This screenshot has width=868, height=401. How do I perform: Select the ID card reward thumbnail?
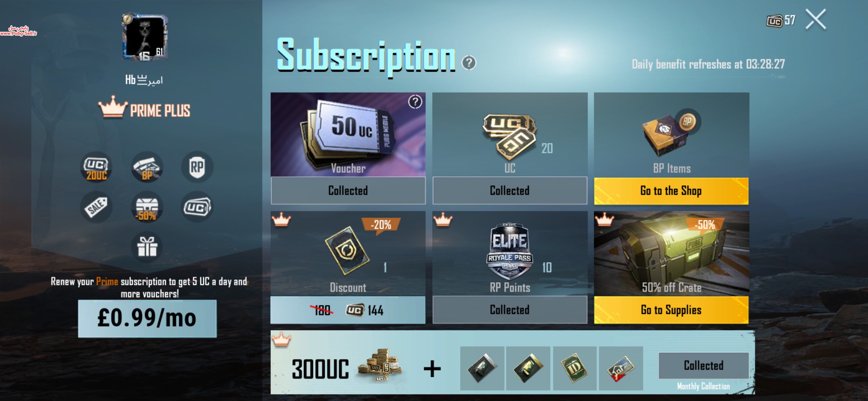click(x=575, y=368)
